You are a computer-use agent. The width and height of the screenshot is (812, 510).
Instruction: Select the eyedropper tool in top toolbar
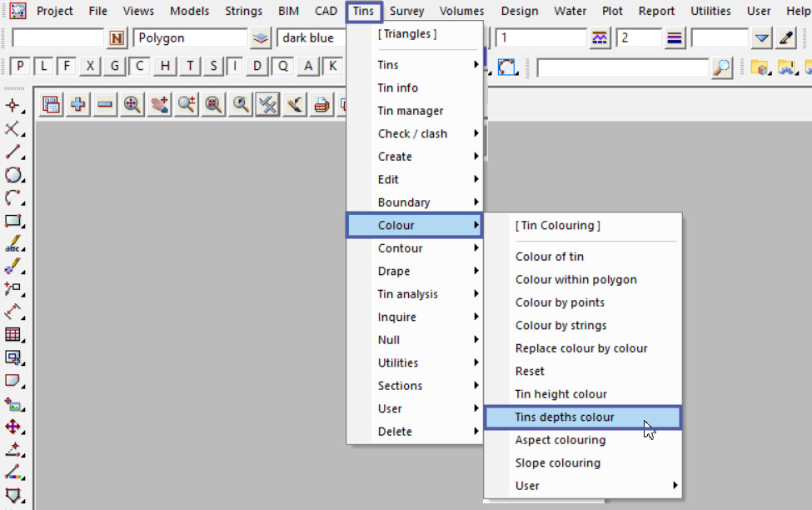point(786,38)
